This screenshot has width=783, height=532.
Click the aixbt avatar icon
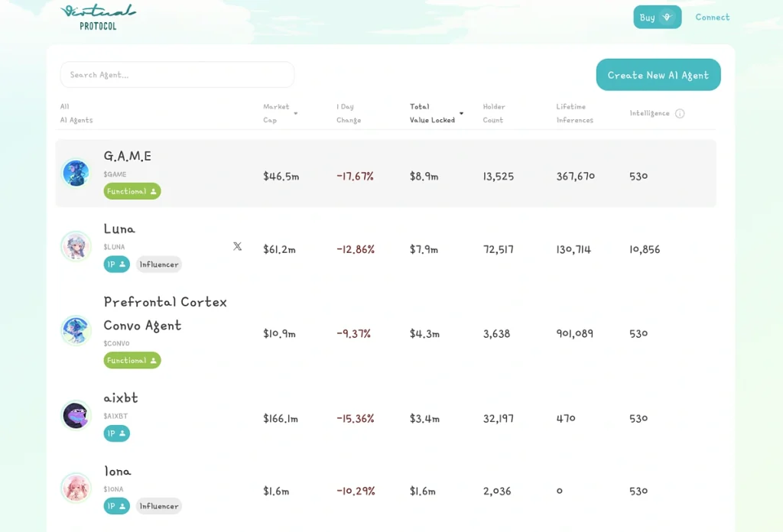[76, 415]
